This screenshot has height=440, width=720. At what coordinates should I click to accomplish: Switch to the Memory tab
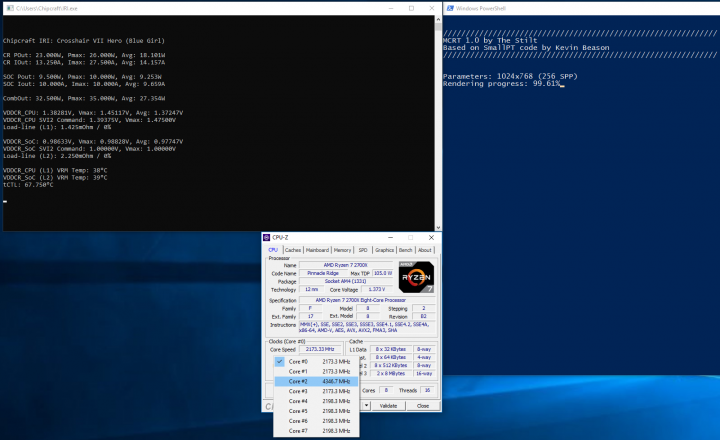pyautogui.click(x=342, y=250)
